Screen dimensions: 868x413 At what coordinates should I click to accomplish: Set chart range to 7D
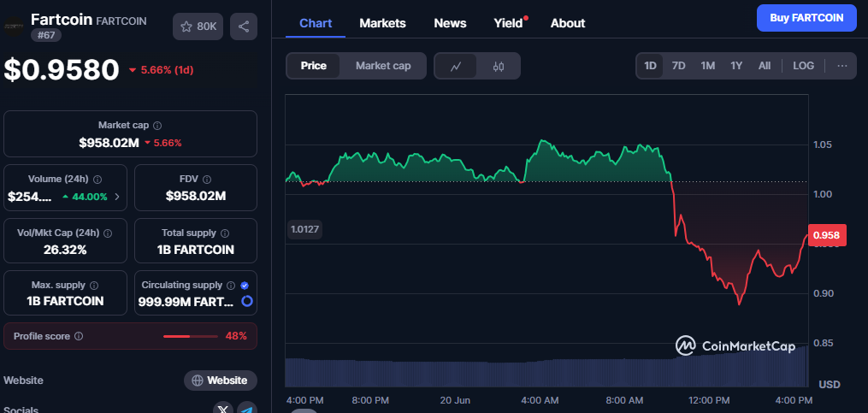679,66
